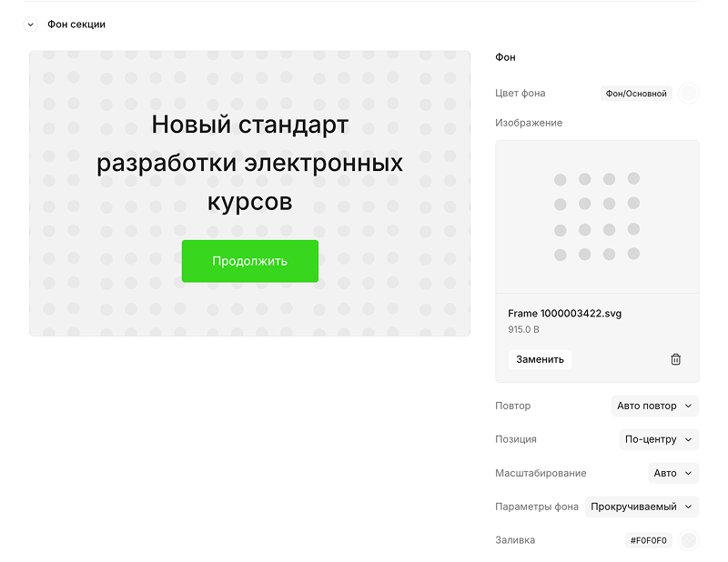Open the Повтор dropdown
Image resolution: width=728 pixels, height=562 pixels.
[x=655, y=406]
